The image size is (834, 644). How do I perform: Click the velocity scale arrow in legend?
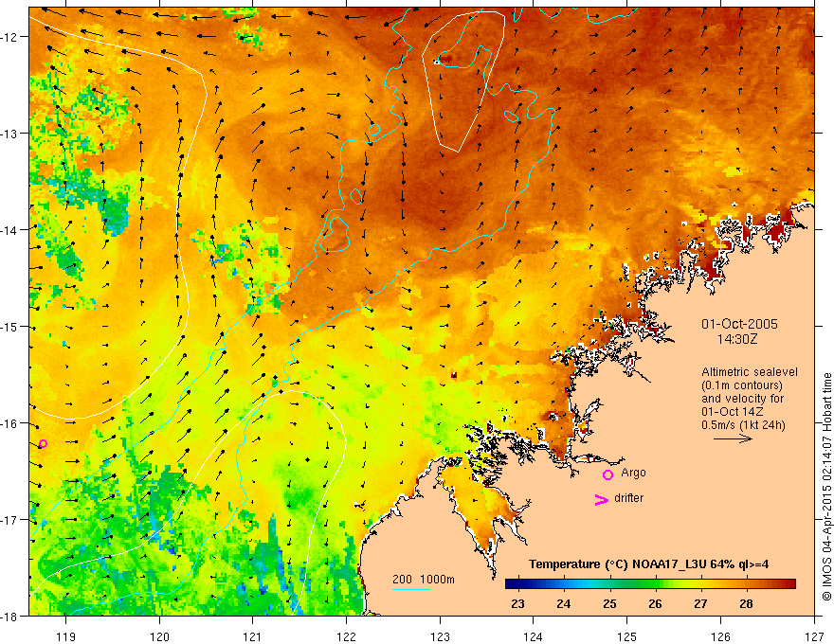733,438
